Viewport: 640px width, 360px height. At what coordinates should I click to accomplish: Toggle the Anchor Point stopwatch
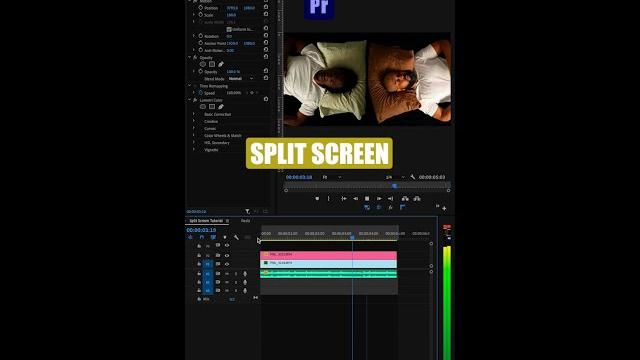click(x=200, y=43)
